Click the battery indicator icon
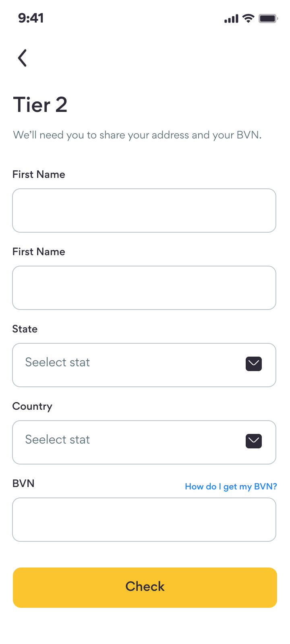 pyautogui.click(x=268, y=19)
